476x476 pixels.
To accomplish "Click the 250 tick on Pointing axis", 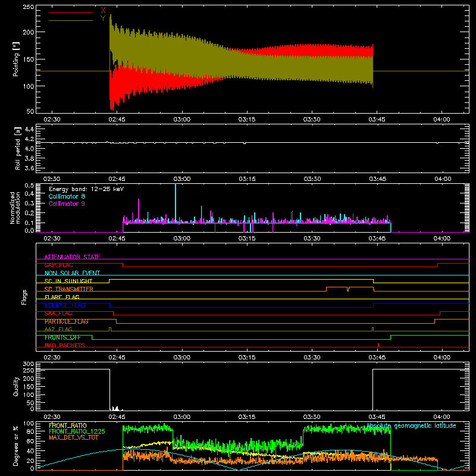I will tap(28, 7).
